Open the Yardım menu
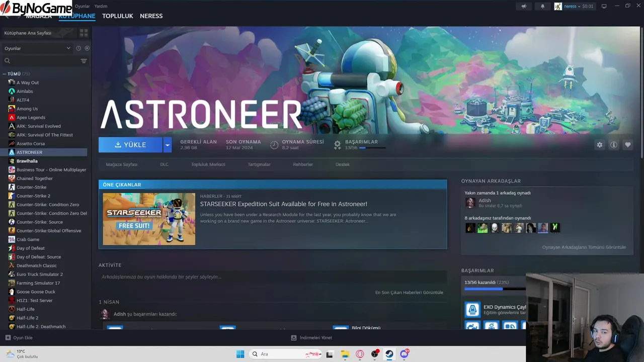The height and width of the screenshot is (362, 644). [x=101, y=6]
